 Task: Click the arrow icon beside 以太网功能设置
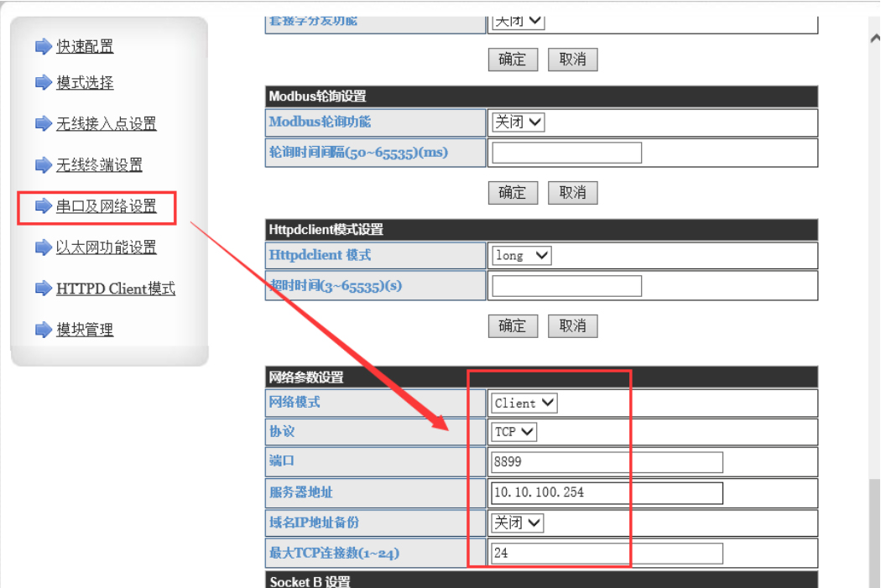point(44,247)
